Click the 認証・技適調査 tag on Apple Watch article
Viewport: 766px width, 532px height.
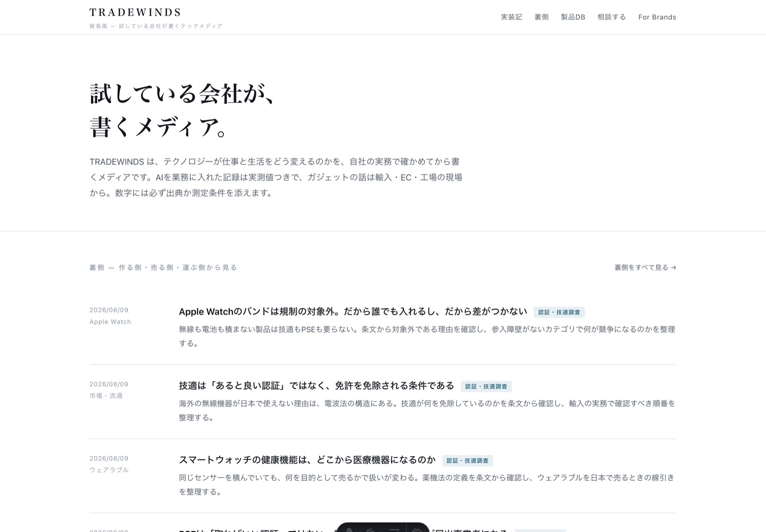pos(559,312)
